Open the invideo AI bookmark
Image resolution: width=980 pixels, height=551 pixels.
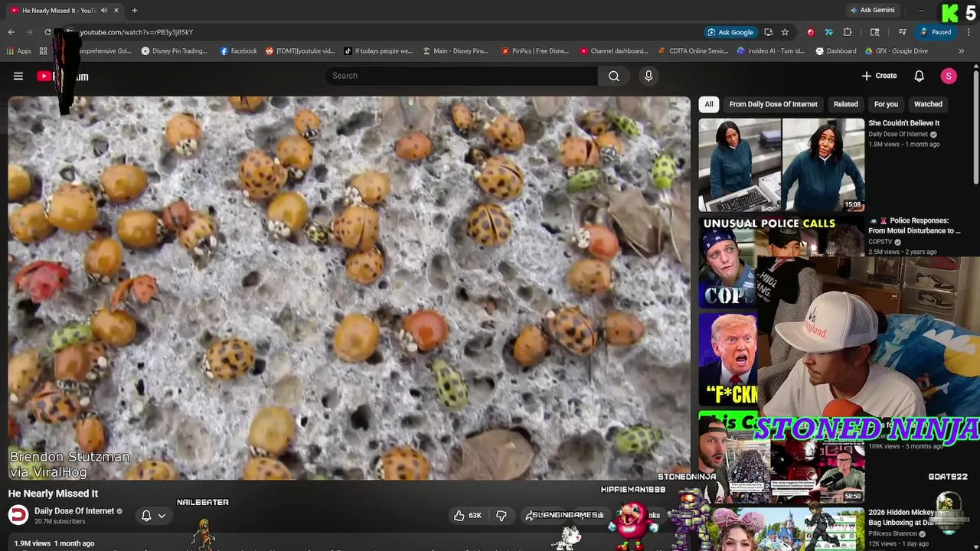[x=770, y=51]
